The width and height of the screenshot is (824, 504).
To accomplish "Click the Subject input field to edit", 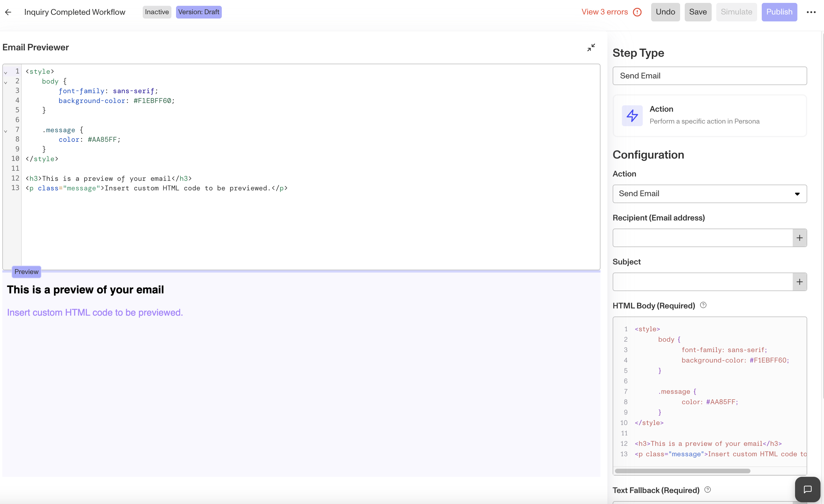I will tap(702, 282).
